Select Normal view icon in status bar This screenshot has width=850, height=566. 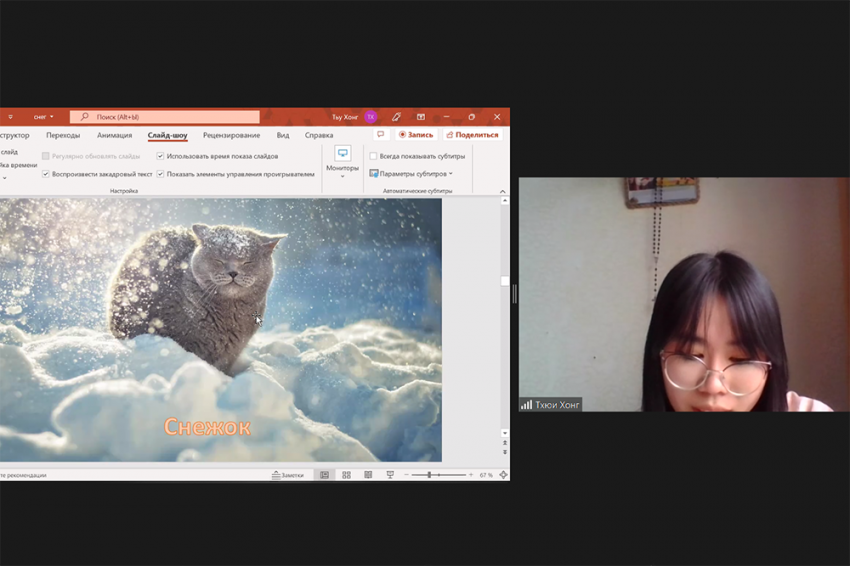[x=324, y=475]
